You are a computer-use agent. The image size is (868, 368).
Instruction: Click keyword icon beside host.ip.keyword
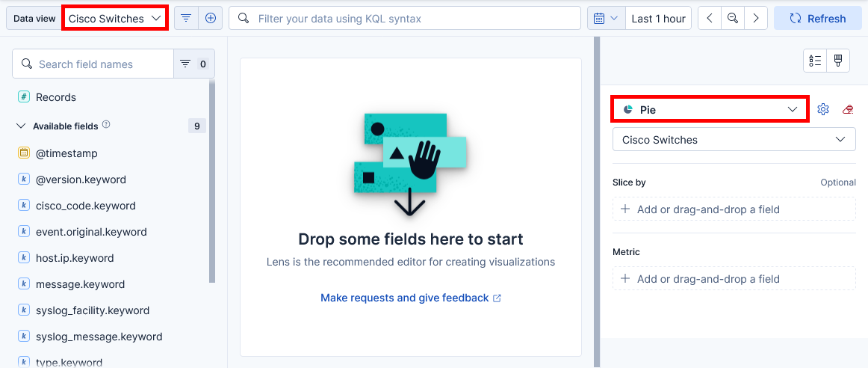(23, 258)
